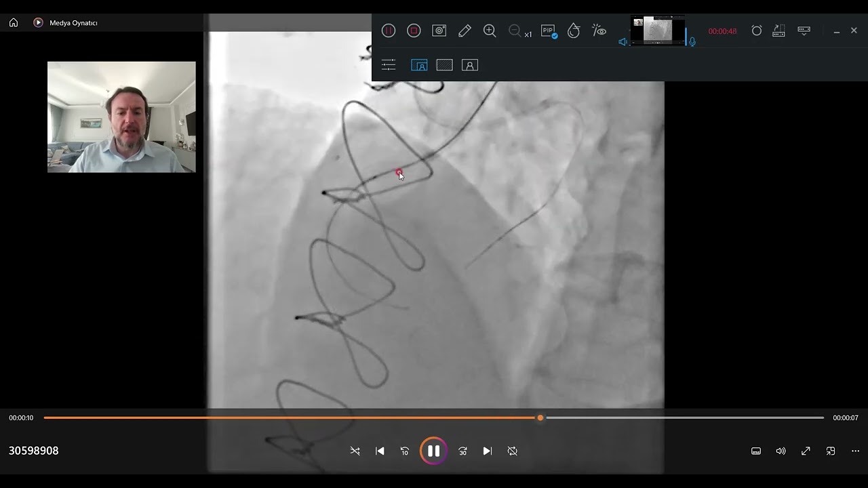The height and width of the screenshot is (488, 868).
Task: Toggle shuffle playback
Action: (x=355, y=451)
